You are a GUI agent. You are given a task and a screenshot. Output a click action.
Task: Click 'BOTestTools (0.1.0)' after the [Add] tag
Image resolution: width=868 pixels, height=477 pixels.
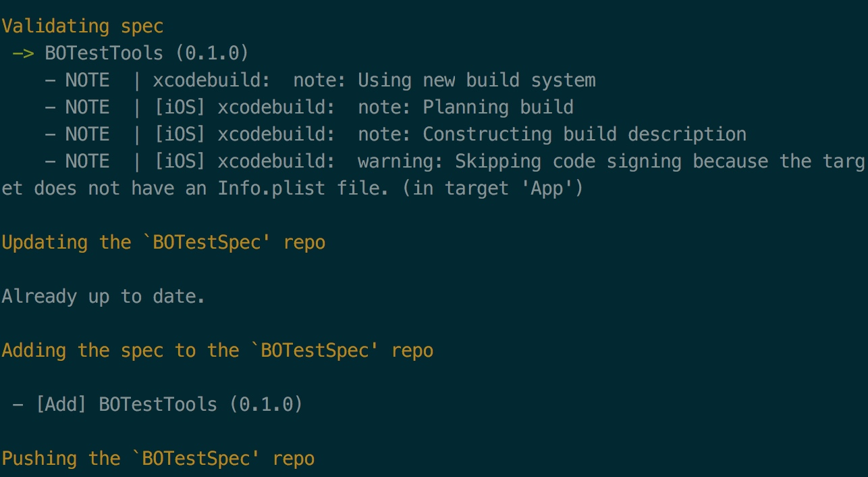[x=200, y=405]
